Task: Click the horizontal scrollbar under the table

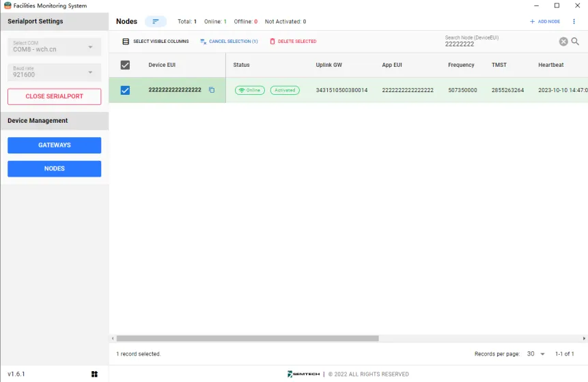Action: pos(247,338)
